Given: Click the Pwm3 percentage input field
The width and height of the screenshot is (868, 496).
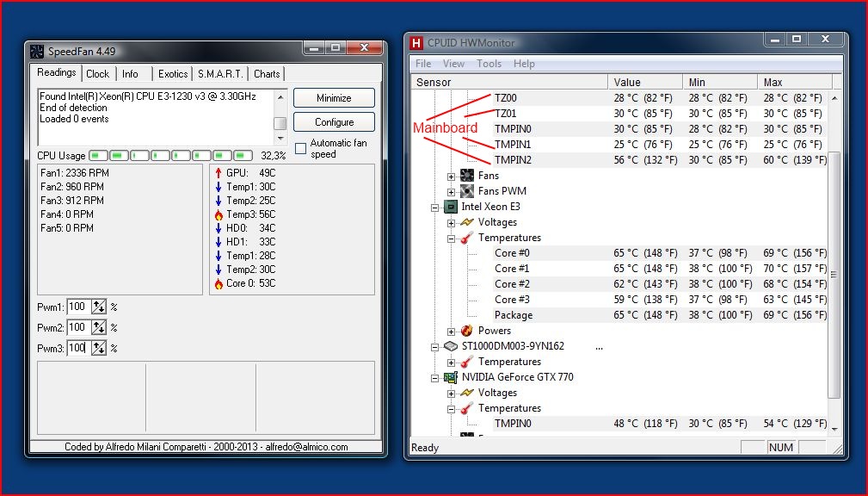Looking at the screenshot, I should (79, 348).
